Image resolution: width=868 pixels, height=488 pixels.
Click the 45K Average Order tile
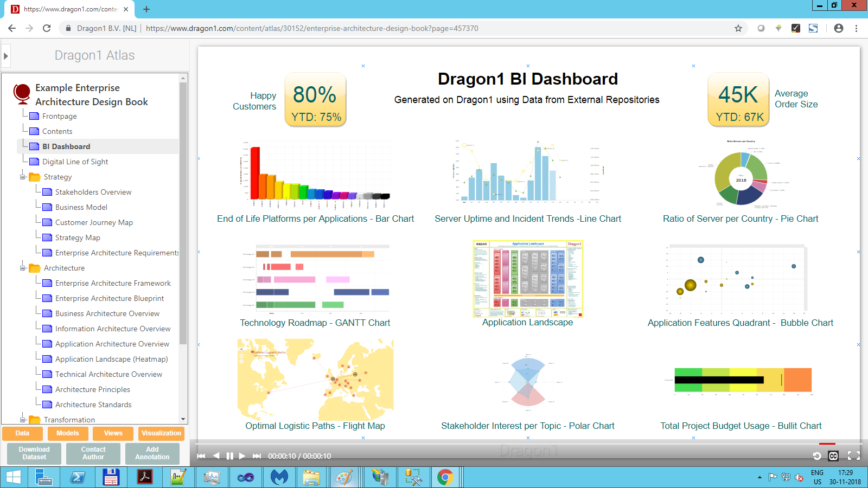[x=738, y=100]
